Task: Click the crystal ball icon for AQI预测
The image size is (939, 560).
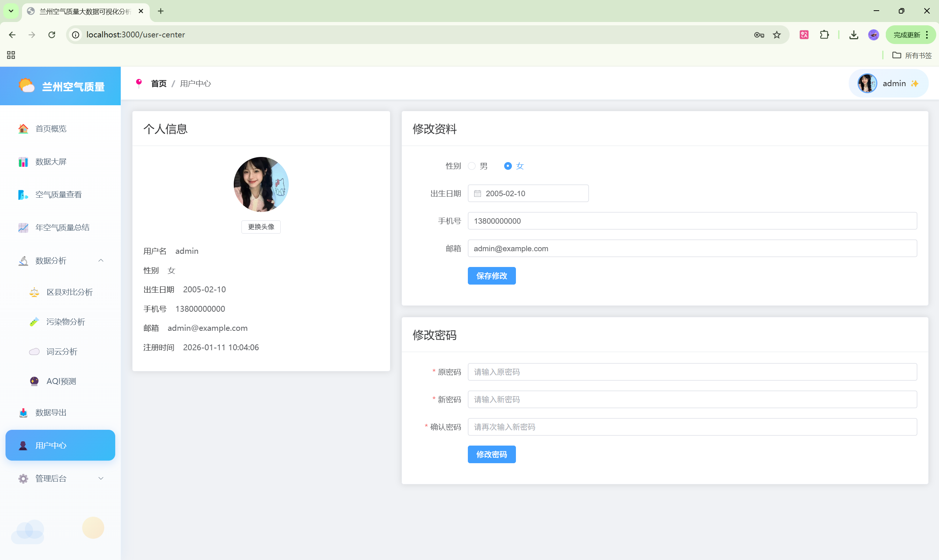Action: (34, 381)
